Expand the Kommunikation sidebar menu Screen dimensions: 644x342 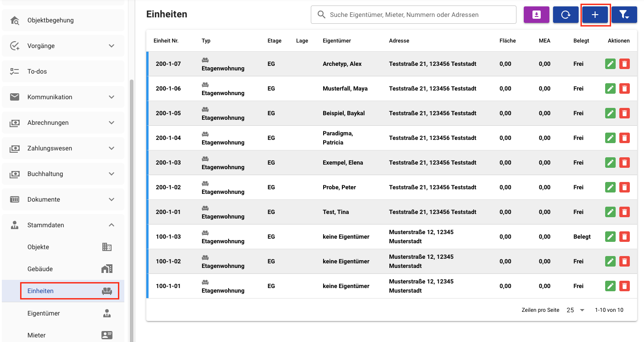[x=63, y=97]
